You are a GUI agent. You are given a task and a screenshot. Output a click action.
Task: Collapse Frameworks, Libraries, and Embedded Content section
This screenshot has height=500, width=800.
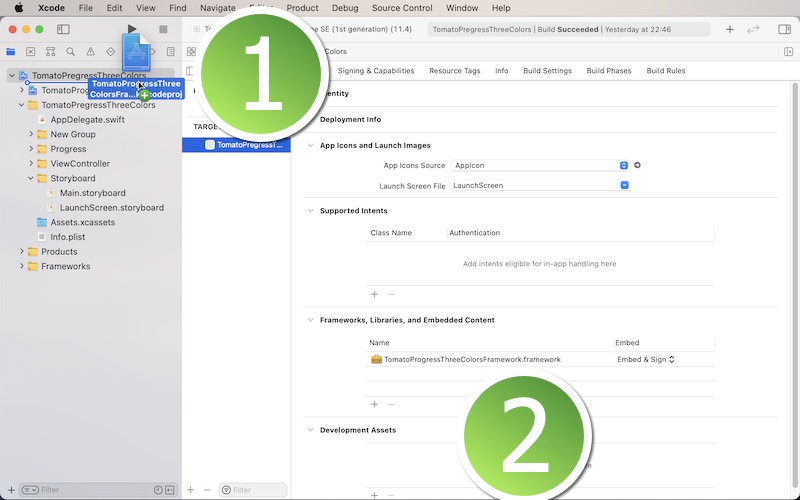click(x=310, y=320)
